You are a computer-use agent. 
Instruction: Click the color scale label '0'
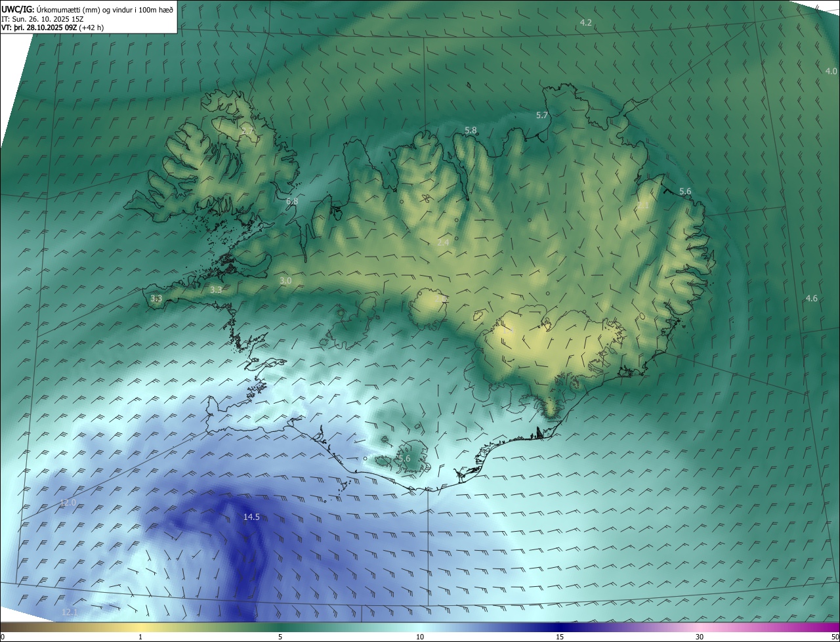click(x=3, y=637)
